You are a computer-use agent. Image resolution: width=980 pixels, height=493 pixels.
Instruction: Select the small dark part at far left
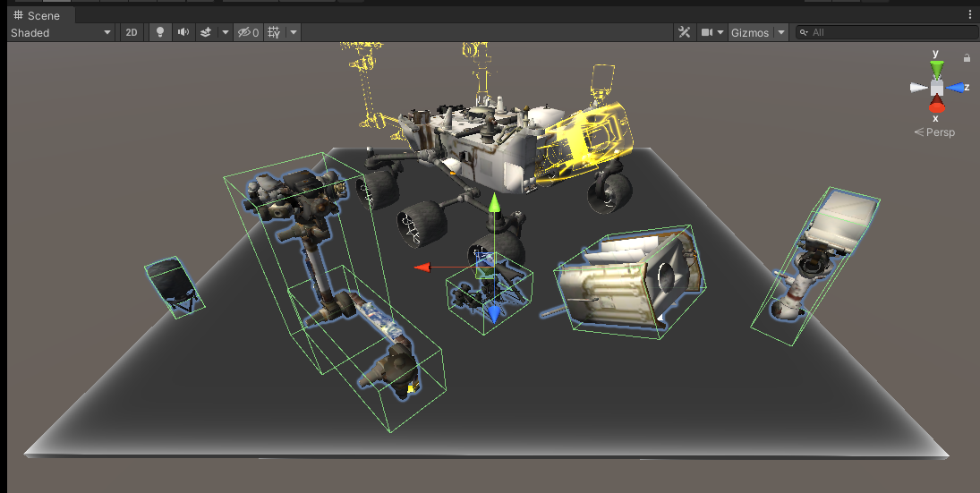tap(173, 286)
